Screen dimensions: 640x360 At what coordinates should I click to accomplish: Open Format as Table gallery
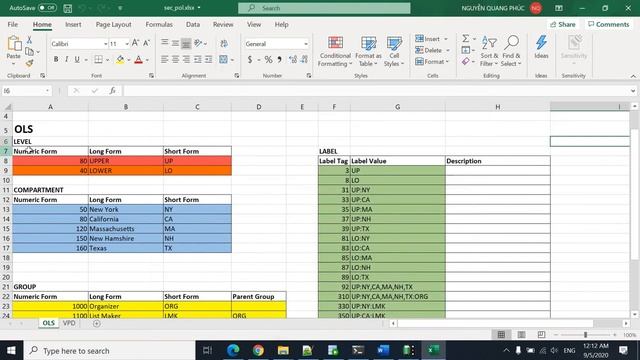click(x=368, y=51)
